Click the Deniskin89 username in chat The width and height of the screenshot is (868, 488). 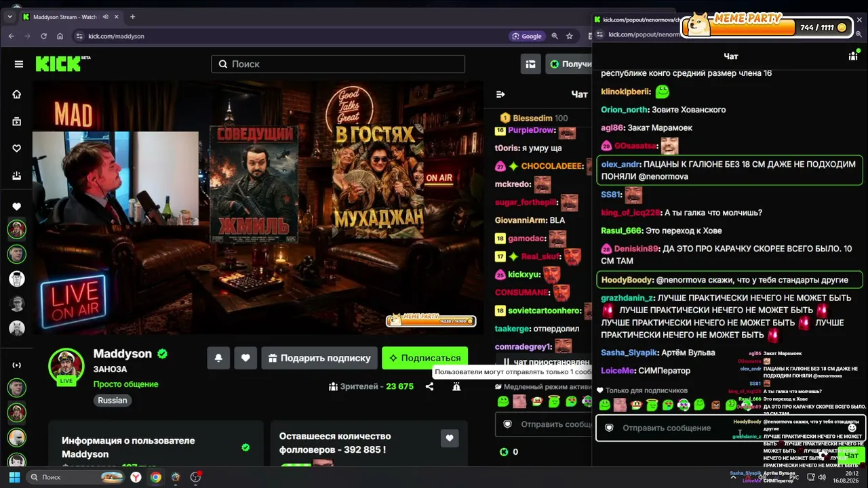636,249
